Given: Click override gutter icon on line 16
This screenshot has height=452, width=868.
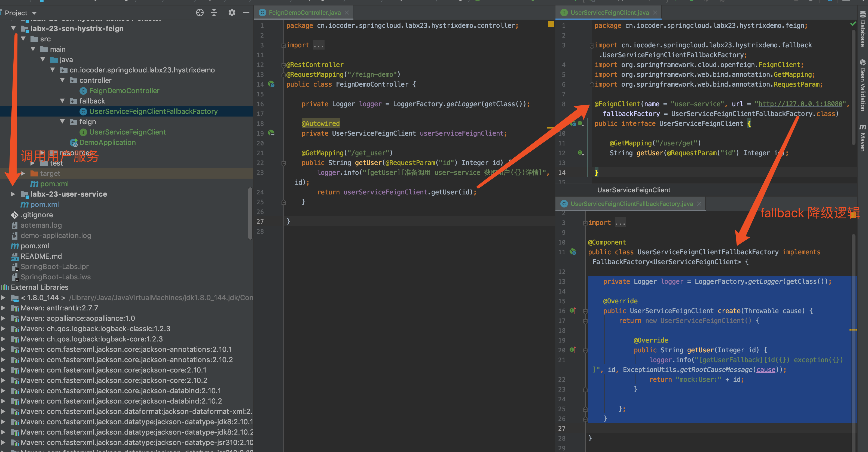Looking at the screenshot, I should click(x=573, y=310).
